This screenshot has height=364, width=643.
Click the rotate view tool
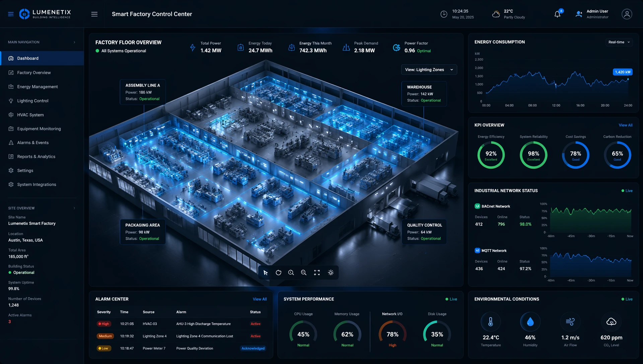(278, 273)
